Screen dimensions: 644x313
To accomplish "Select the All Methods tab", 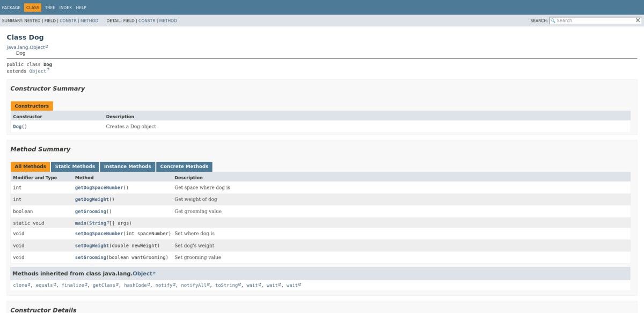I will [30, 166].
